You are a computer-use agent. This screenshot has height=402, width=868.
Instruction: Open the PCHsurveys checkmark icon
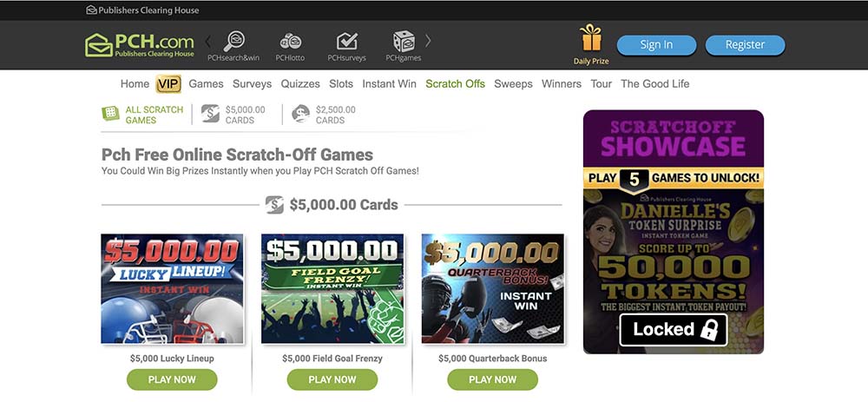[347, 41]
